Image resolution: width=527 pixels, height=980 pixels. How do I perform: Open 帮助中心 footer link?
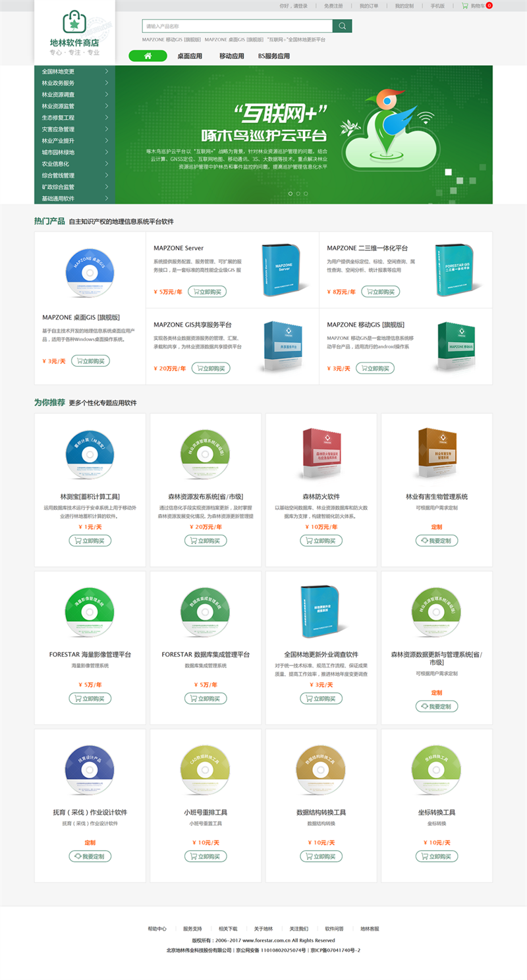[x=157, y=929]
